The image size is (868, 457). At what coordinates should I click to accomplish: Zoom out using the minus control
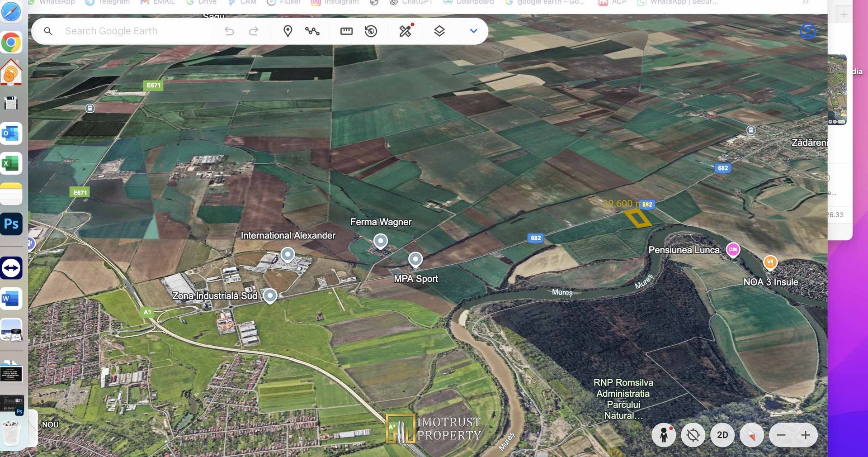click(781, 435)
